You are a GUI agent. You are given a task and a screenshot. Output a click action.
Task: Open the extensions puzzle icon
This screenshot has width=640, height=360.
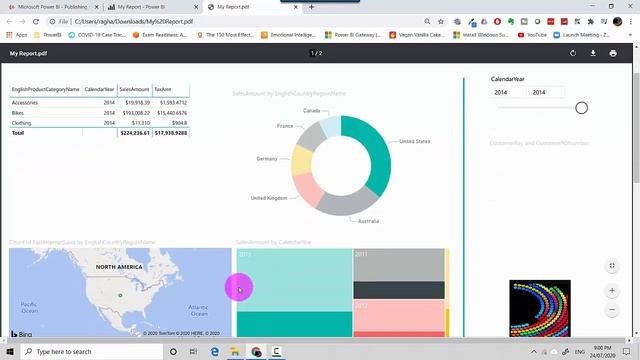[x=591, y=22]
